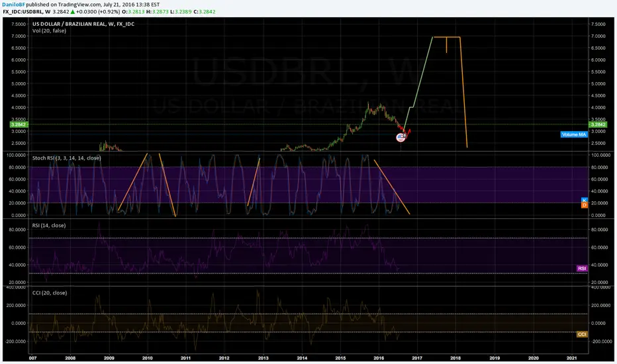Click the Vol (20, false) indicator title
This screenshot has width=617, height=364.
click(49, 30)
